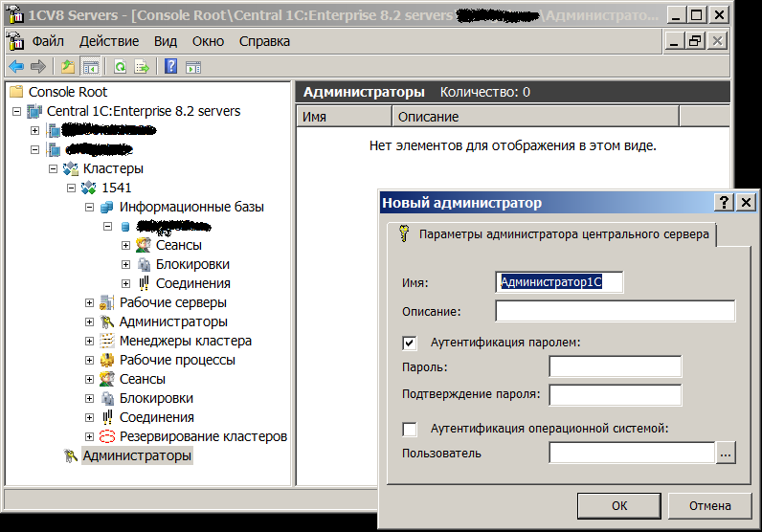Viewport: 762px width, 532px height.
Task: Sort by the Имя column header
Action: tap(344, 117)
